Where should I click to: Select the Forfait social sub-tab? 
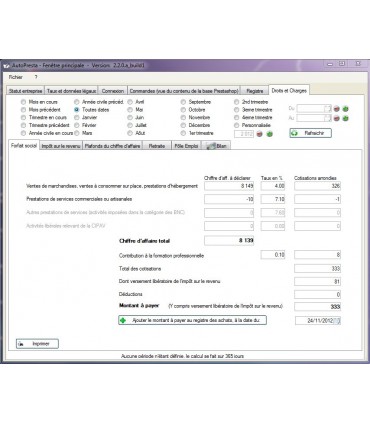24,146
